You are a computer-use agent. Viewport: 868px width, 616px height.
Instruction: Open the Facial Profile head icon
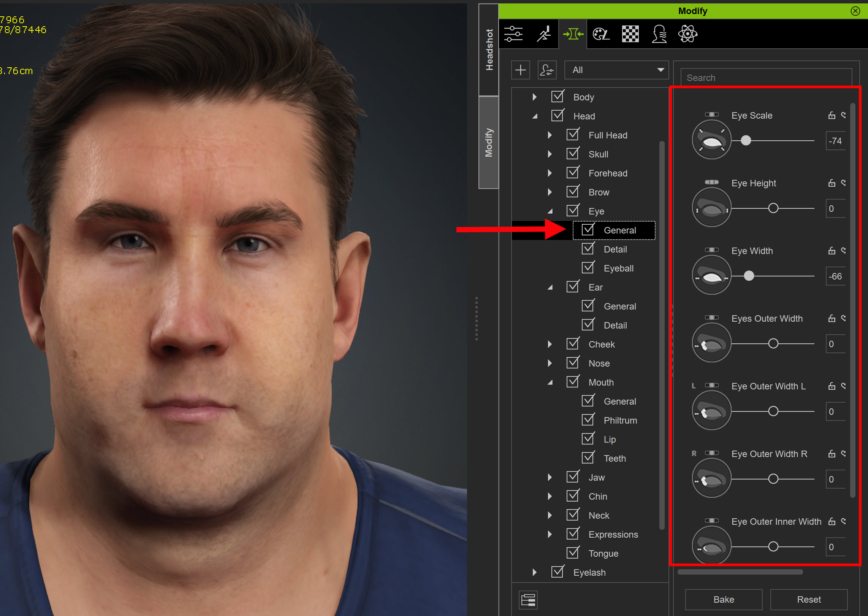pyautogui.click(x=659, y=34)
